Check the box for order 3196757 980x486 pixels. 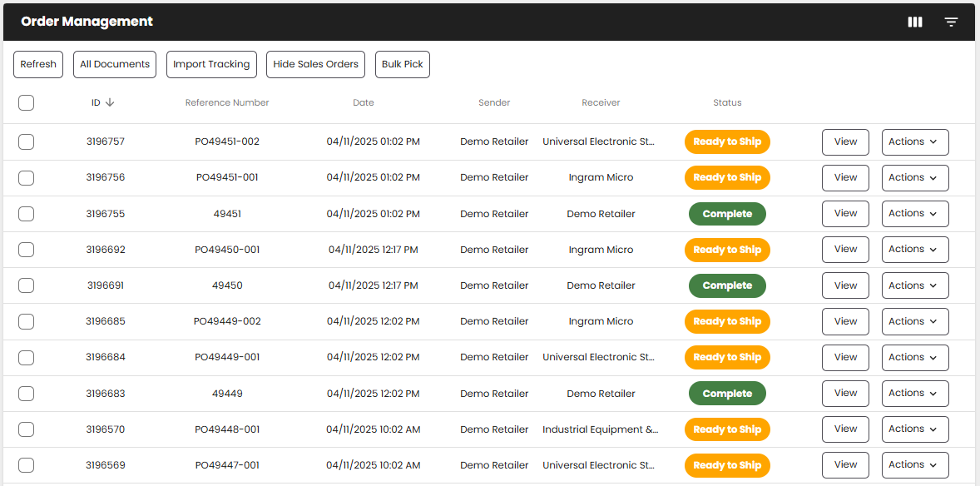point(26,141)
